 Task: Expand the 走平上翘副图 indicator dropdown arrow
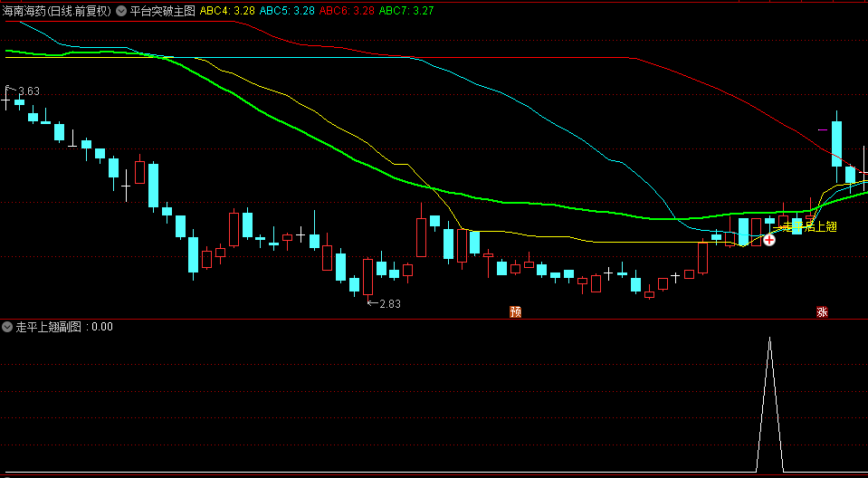coord(7,327)
